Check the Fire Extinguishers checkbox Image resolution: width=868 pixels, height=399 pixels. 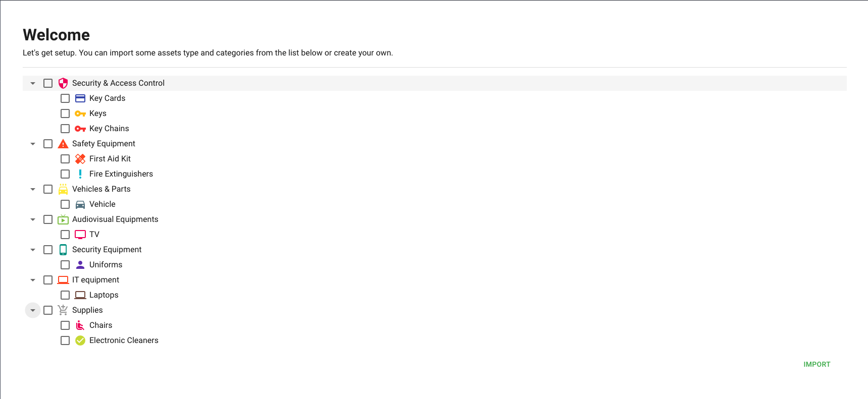pyautogui.click(x=65, y=174)
